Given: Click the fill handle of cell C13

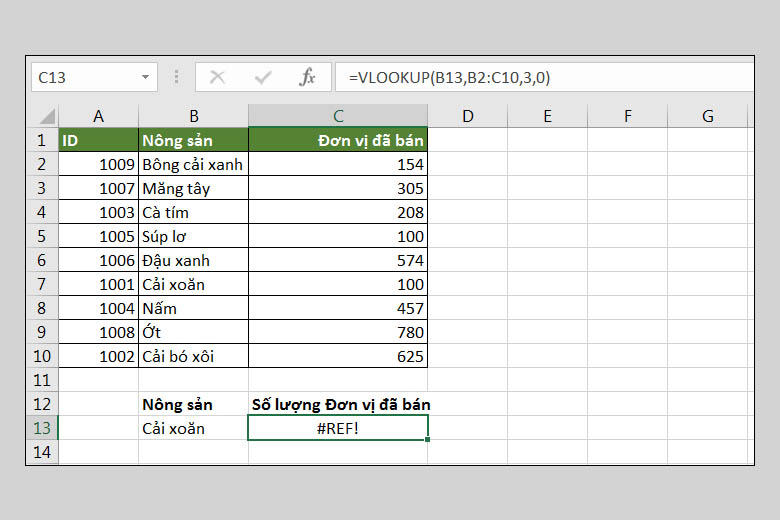Looking at the screenshot, I should [x=427, y=439].
